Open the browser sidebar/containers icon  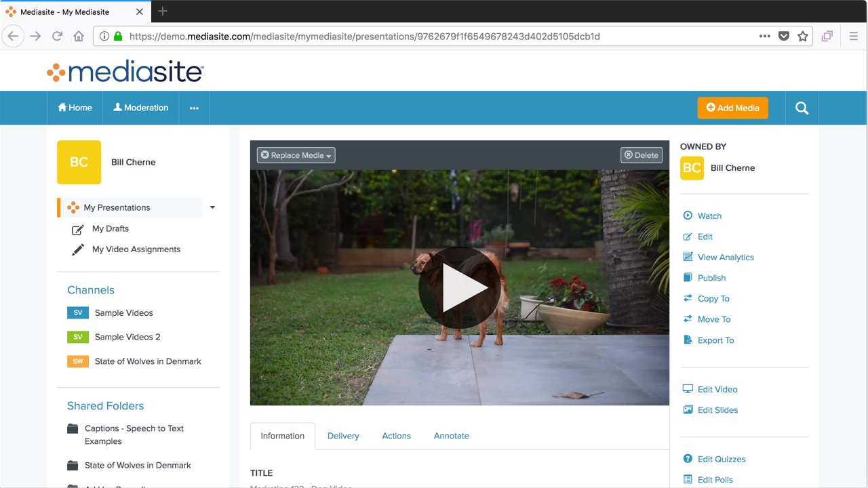[x=827, y=37]
